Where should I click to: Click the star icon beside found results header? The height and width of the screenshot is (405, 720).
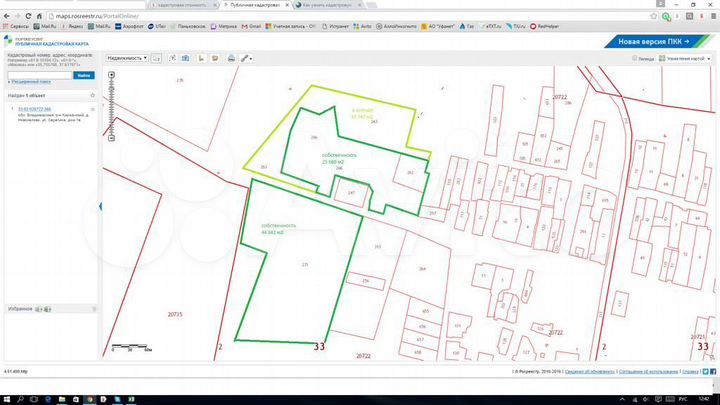91,95
